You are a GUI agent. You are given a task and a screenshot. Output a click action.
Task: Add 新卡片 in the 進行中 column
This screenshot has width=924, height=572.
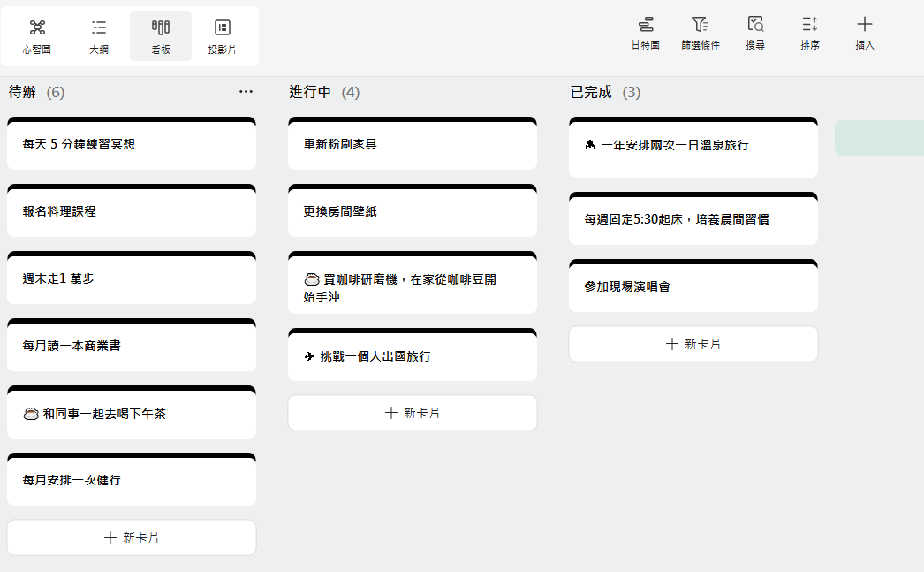pyautogui.click(x=413, y=413)
